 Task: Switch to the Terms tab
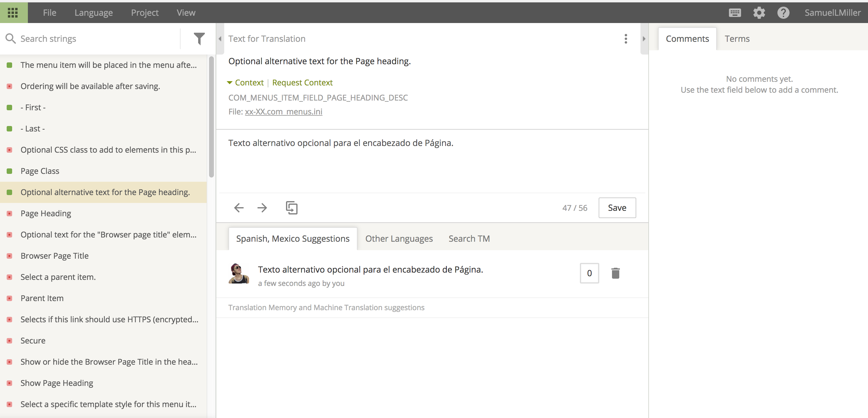click(737, 39)
